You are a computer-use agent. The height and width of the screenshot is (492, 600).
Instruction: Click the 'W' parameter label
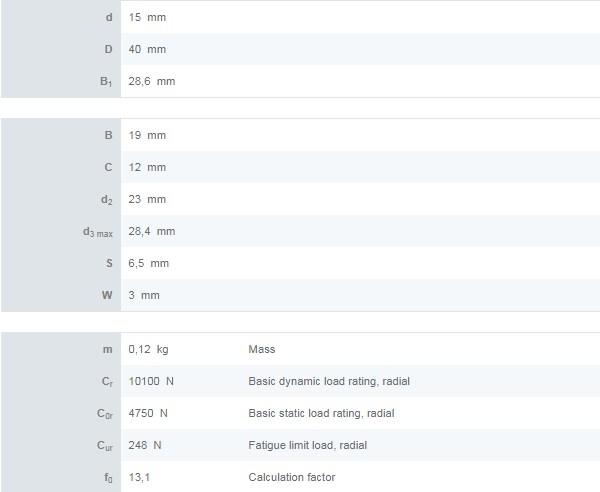pos(107,295)
